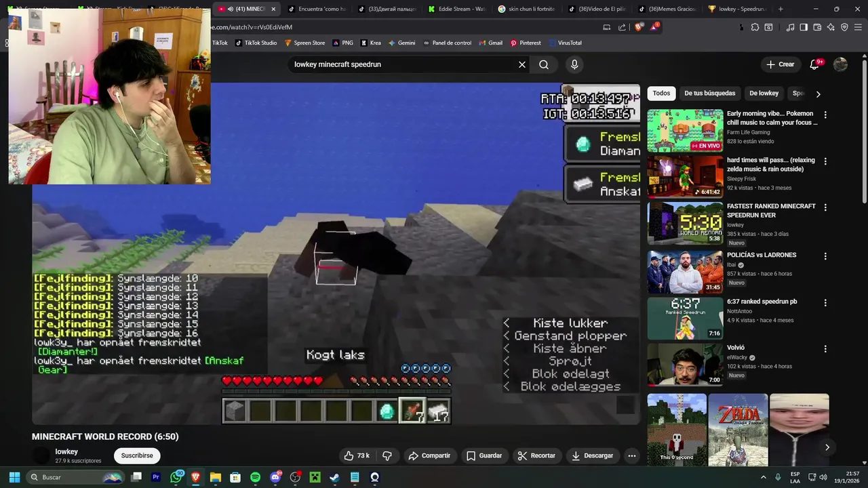Open the Gmail bookmark

tap(490, 43)
